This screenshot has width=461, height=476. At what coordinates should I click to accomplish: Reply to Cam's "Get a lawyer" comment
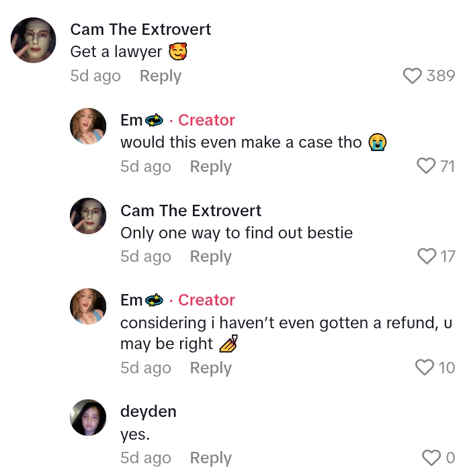(160, 76)
